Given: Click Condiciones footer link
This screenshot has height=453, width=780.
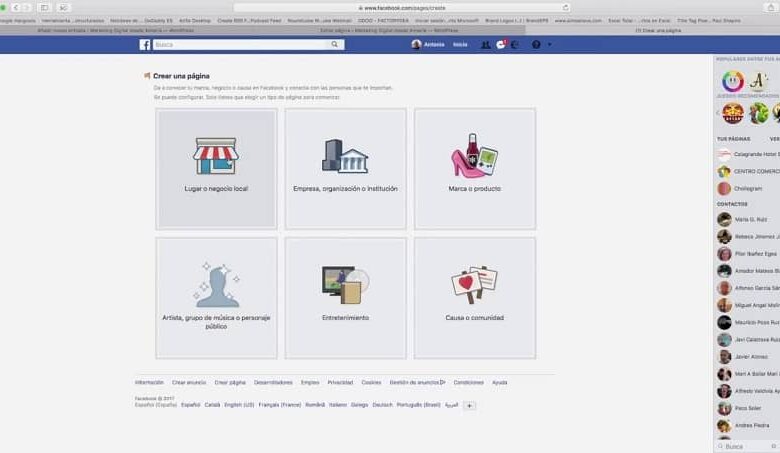Looking at the screenshot, I should tap(469, 382).
